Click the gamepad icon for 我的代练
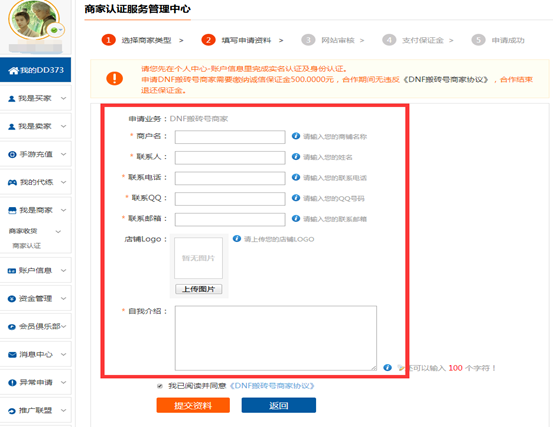 click(12, 182)
